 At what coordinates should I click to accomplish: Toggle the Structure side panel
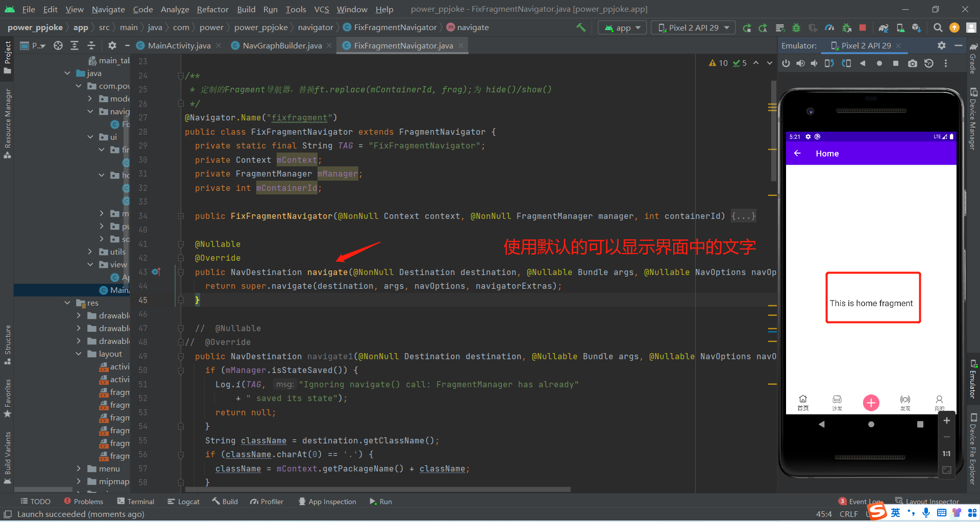click(x=8, y=344)
